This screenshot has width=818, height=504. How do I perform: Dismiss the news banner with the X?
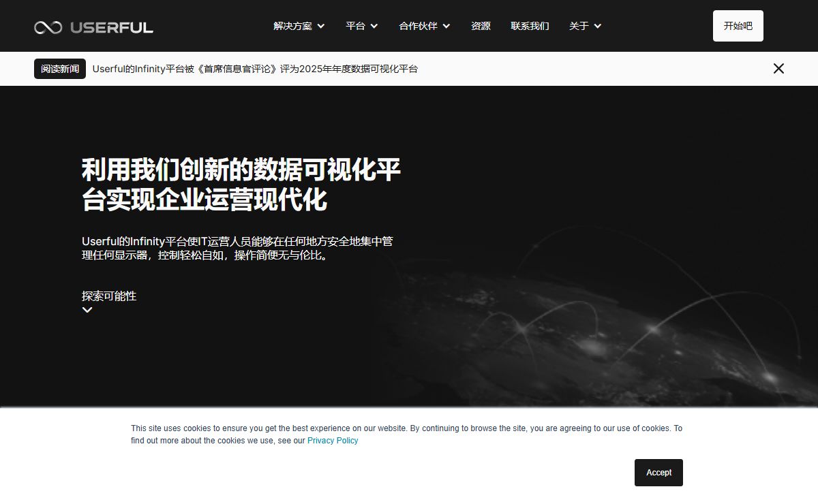(778, 68)
